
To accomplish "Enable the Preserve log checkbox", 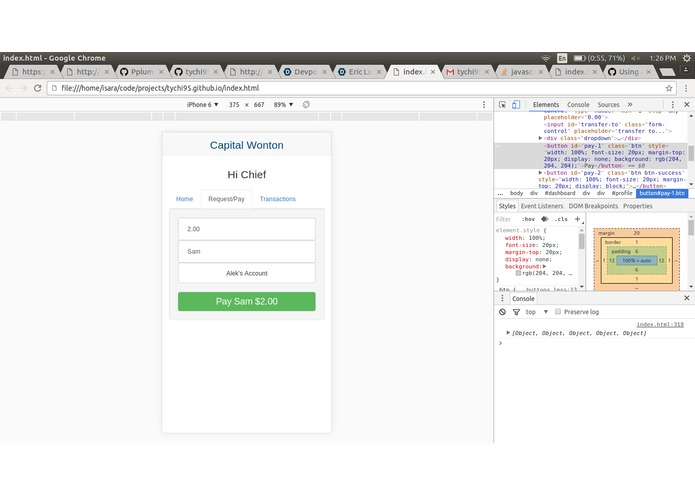I will point(558,311).
